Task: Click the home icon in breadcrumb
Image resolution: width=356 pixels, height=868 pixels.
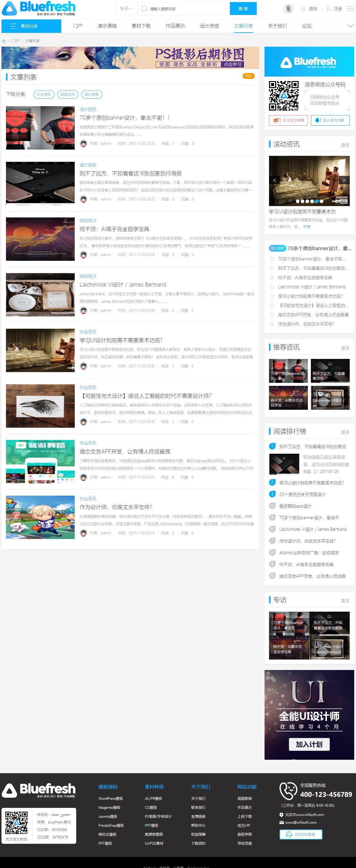Action: point(4,41)
